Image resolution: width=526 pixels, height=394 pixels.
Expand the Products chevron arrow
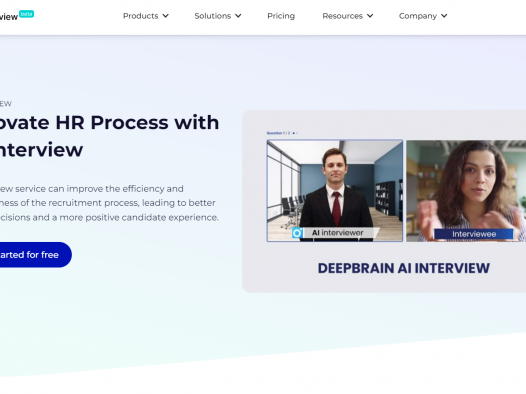[166, 16]
